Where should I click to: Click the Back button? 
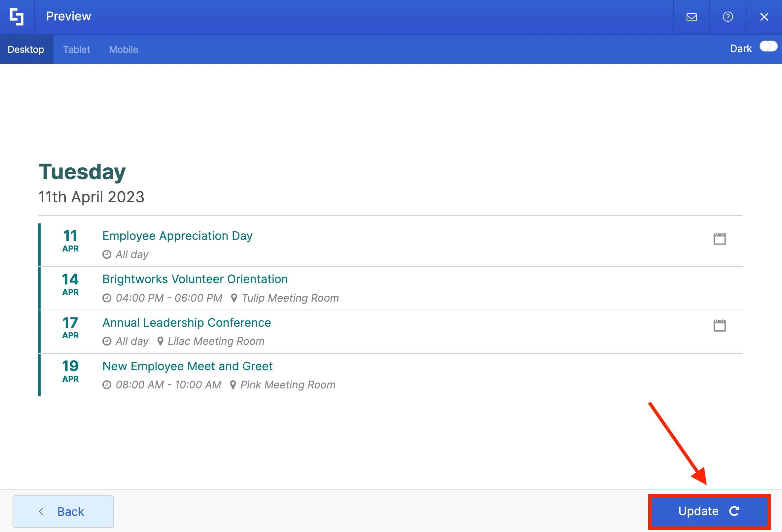63,512
